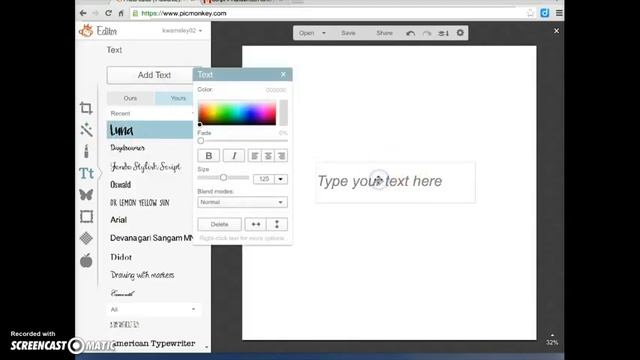Open the account username dropdown
The width and height of the screenshot is (640, 360).
point(182,31)
